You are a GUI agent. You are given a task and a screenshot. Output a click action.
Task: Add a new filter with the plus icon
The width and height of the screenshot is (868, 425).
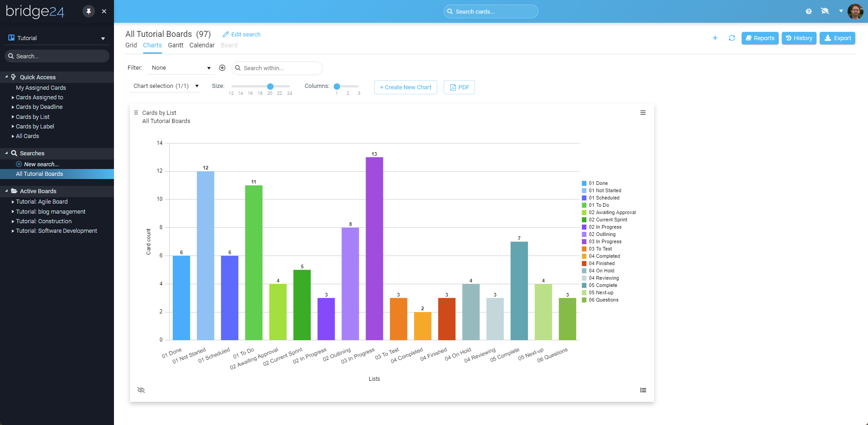point(222,67)
